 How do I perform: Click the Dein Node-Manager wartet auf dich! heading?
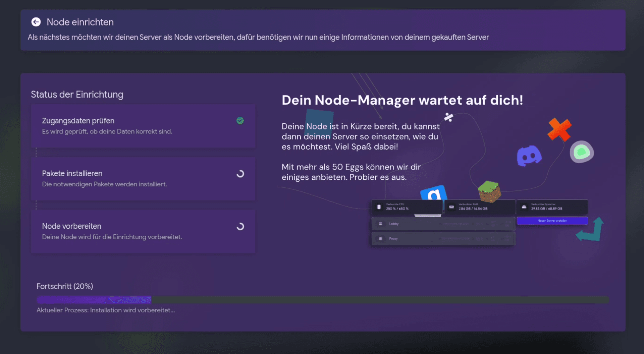click(x=402, y=100)
